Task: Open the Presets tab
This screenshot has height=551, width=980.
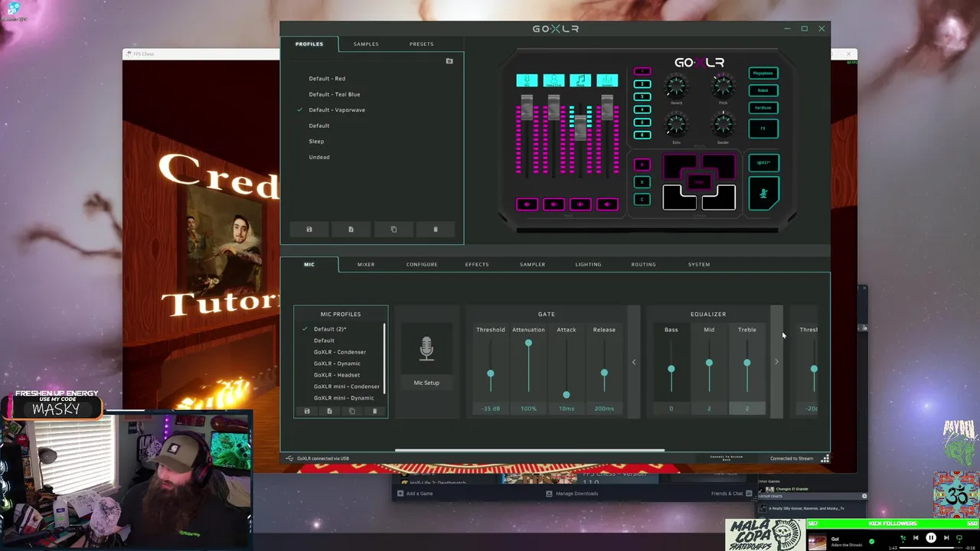Action: pyautogui.click(x=421, y=44)
